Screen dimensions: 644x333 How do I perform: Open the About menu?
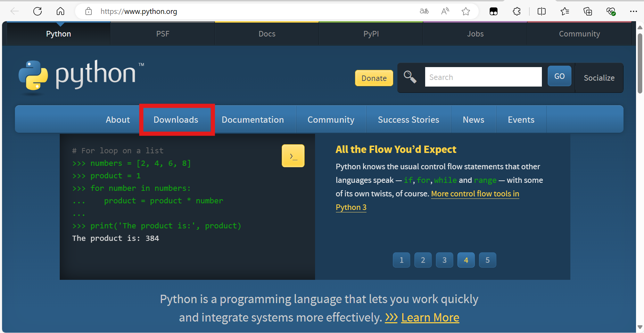point(118,120)
